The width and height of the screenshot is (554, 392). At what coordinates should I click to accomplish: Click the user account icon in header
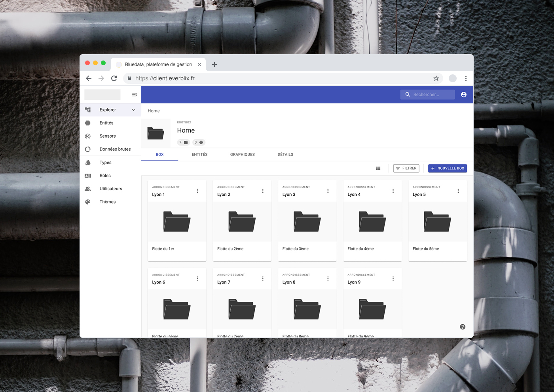(x=463, y=95)
